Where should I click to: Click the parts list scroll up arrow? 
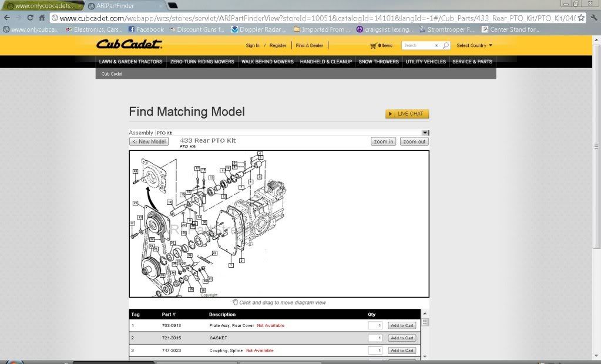pos(425,314)
